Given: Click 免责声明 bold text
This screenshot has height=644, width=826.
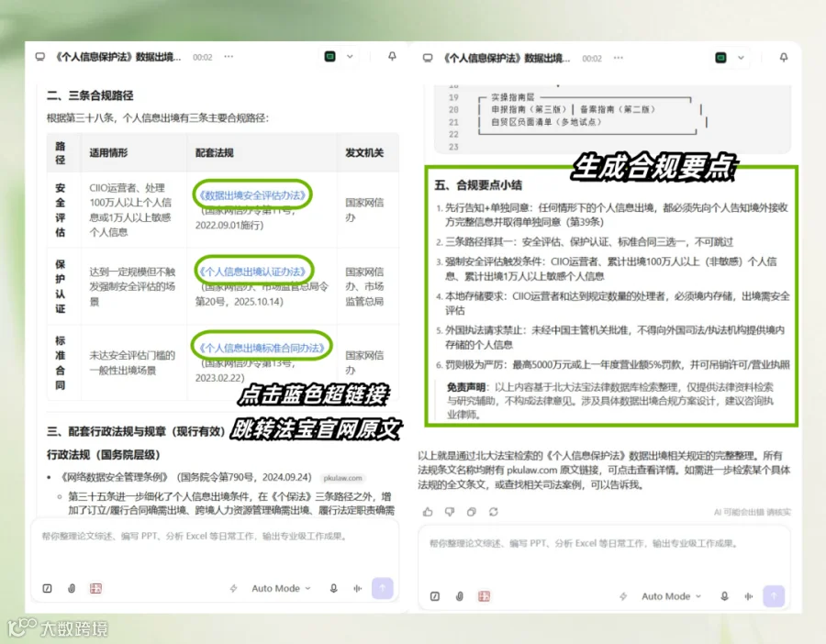Looking at the screenshot, I should [466, 387].
